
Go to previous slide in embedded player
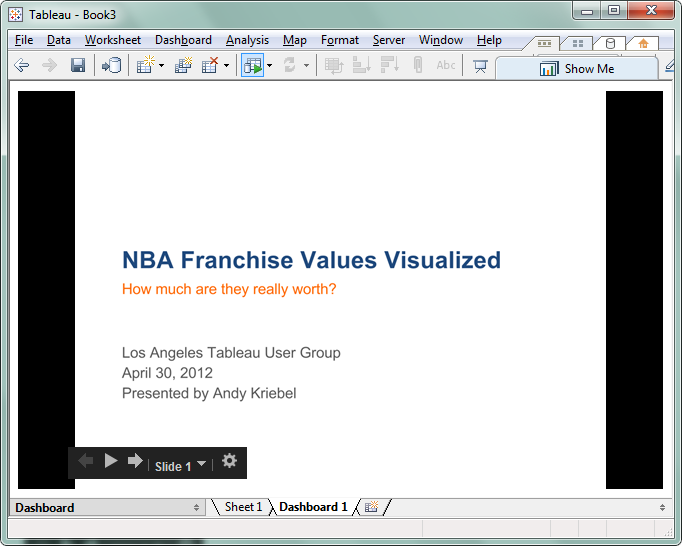point(86,461)
